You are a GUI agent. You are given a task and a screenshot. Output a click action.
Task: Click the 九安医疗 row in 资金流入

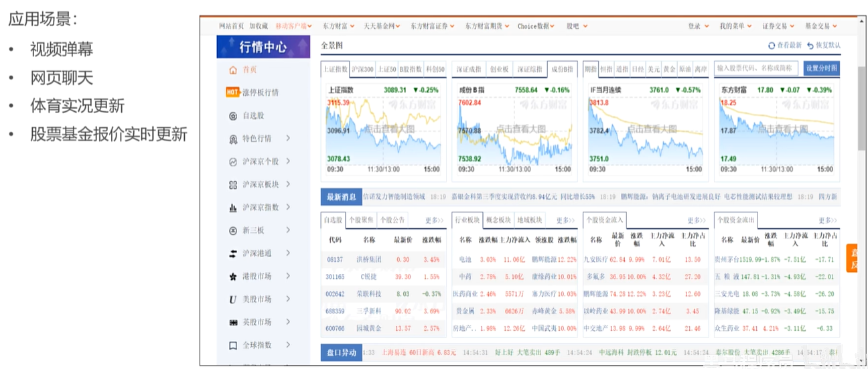[x=646, y=260]
